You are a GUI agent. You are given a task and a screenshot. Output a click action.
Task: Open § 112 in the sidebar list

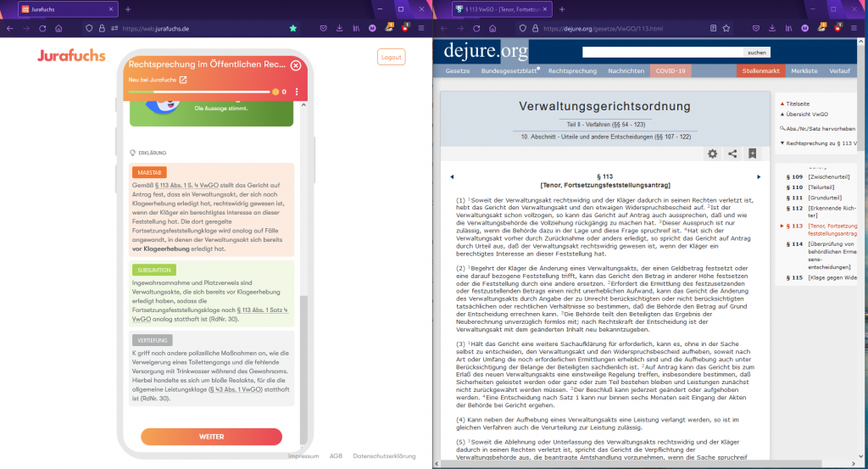[821, 211]
